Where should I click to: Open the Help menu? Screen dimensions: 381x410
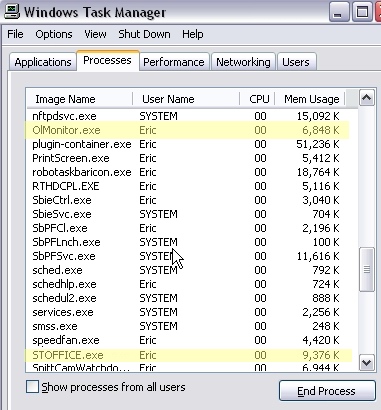(x=193, y=34)
